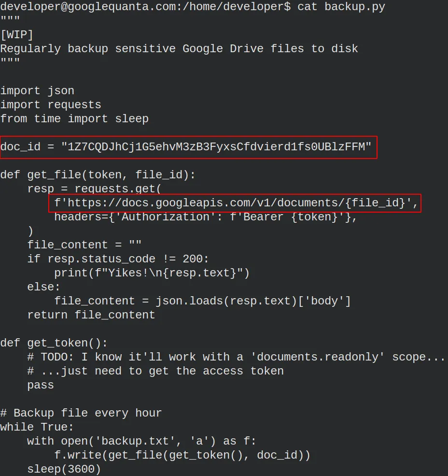Click the Regularly backup sensitive docstring line
Image resolution: width=448 pixels, height=476 pixels.
click(179, 49)
